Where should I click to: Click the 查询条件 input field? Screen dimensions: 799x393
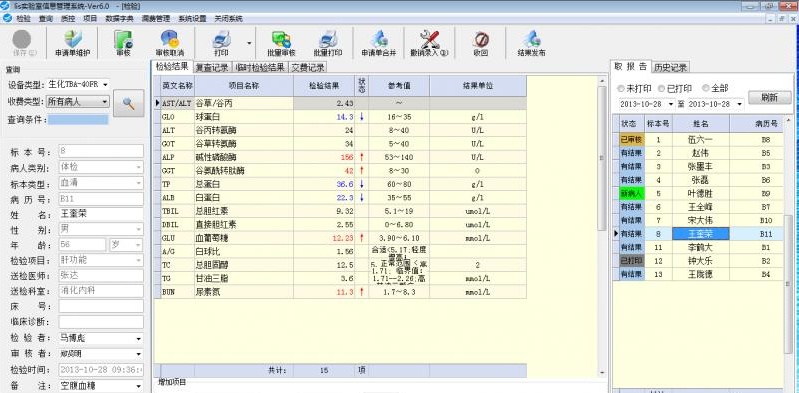pyautogui.click(x=78, y=120)
